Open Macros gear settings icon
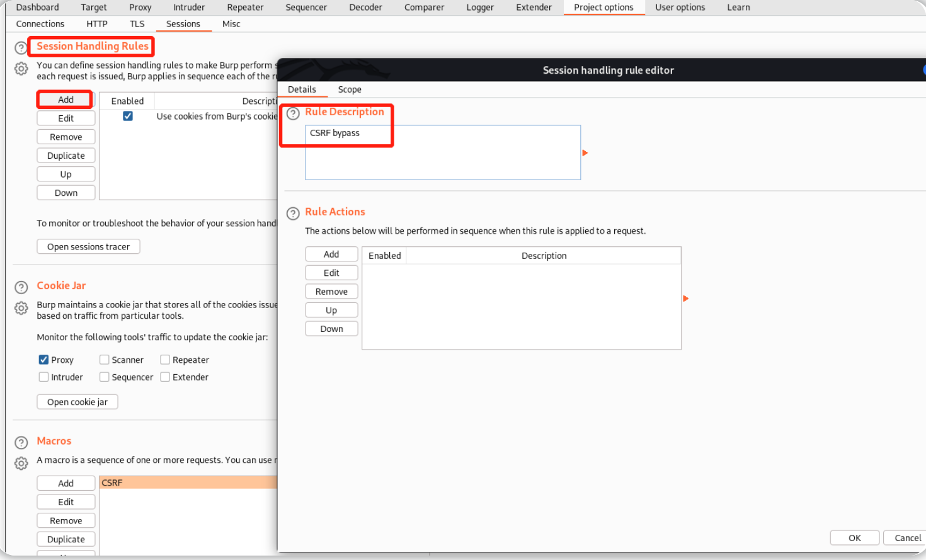The image size is (926, 560). 21,463
